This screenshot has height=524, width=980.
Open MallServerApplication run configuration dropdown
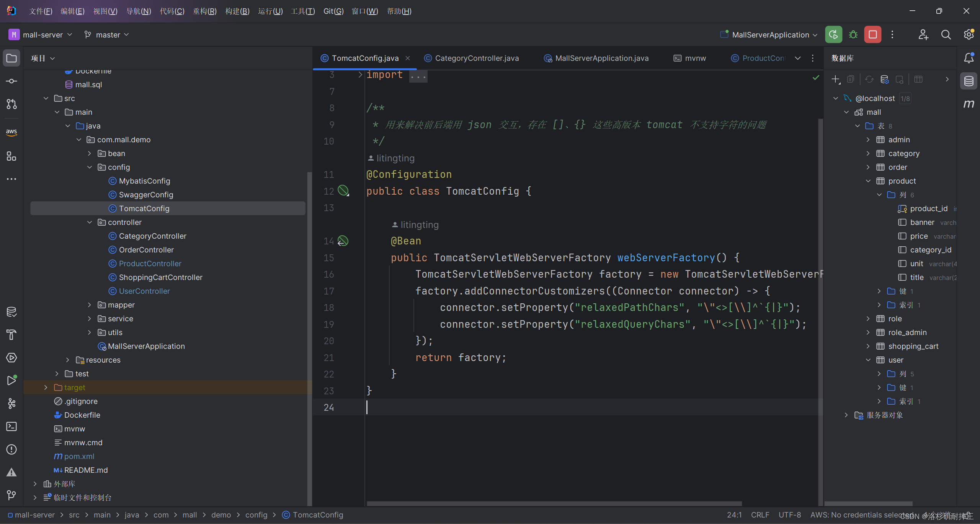click(769, 35)
